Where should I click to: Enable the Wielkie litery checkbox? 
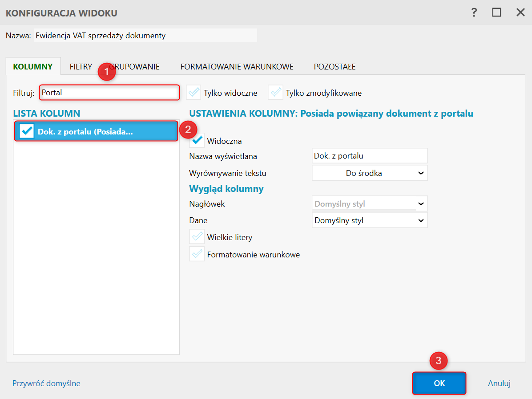197,236
